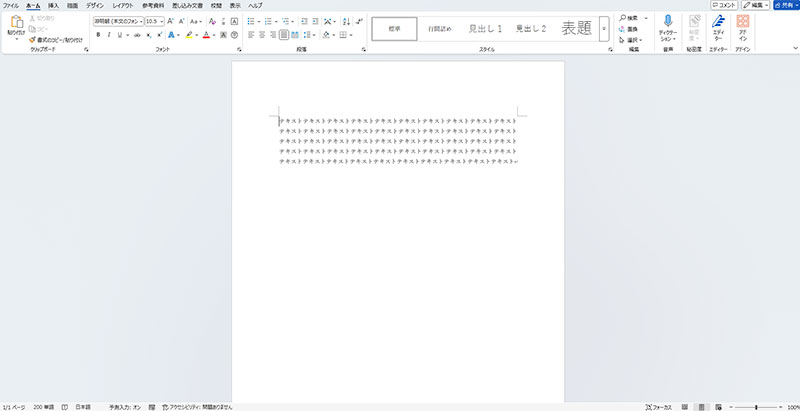Click the enclose characters circle icon
This screenshot has height=411, width=800.
235,35
